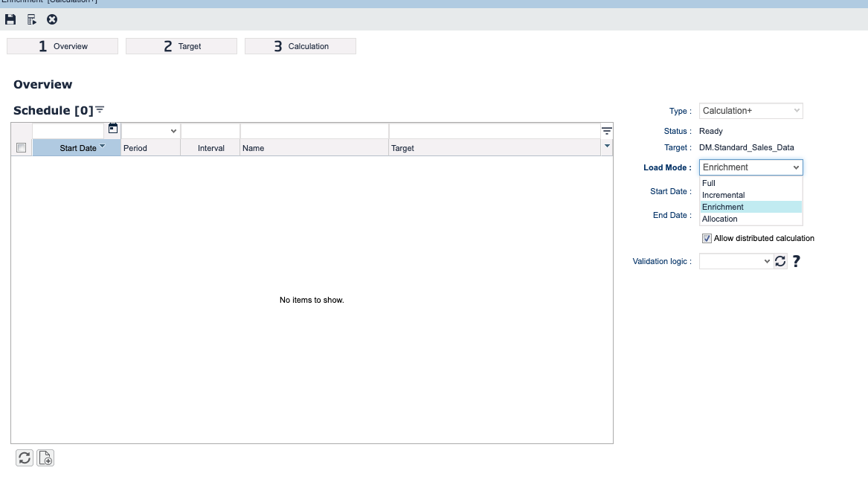Open the calendar picker in the Start Date filter

click(112, 129)
